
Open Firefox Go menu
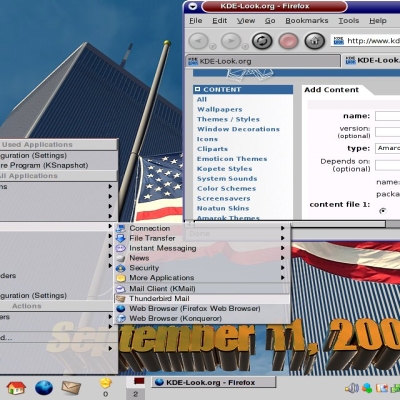click(270, 21)
